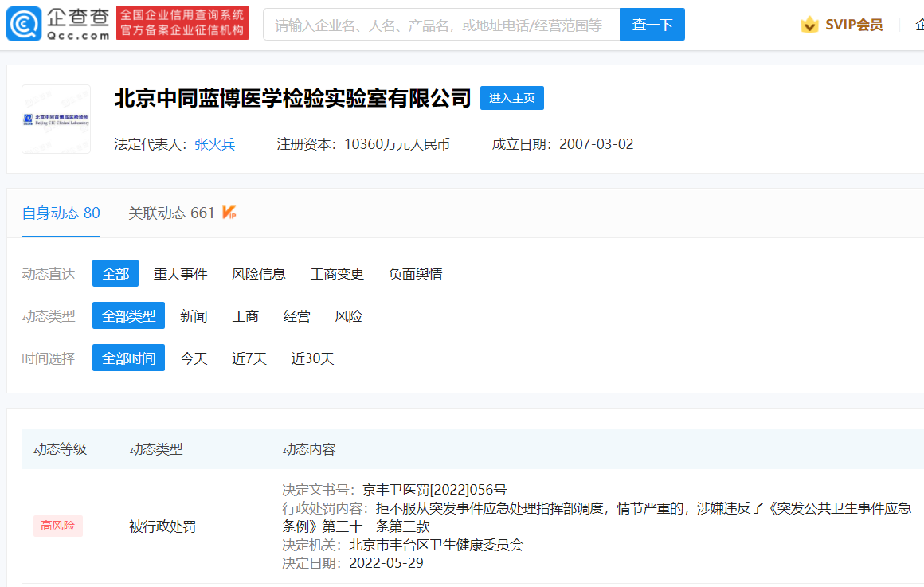Click the authority 北京市丰台区卫生健康委员会

click(x=436, y=545)
